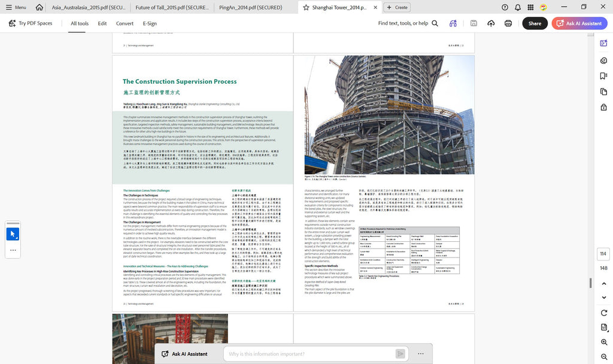Open the Convert menu item

125,23
